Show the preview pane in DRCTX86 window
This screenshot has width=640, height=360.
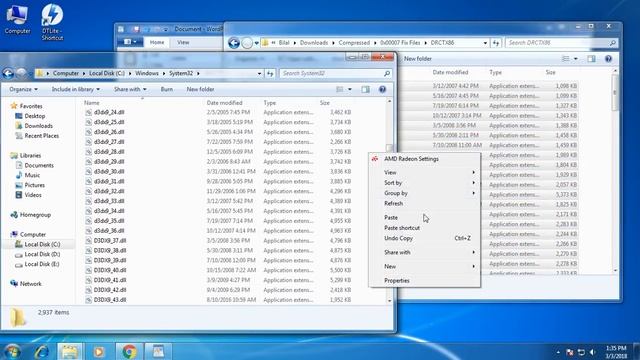(x=591, y=59)
